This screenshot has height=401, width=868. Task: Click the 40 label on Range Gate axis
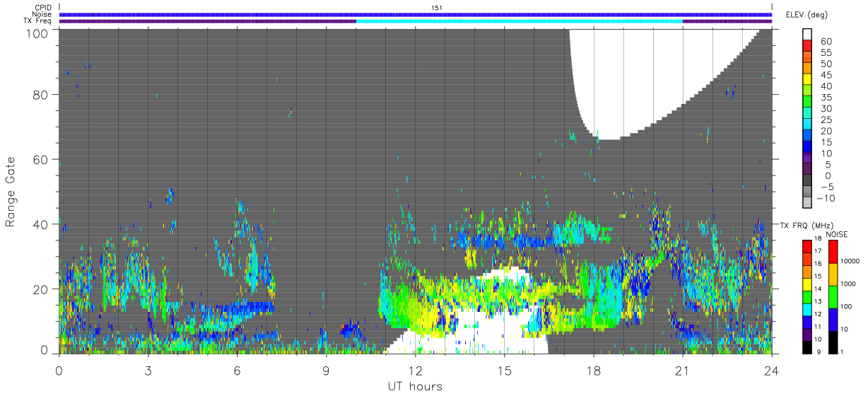pyautogui.click(x=40, y=224)
